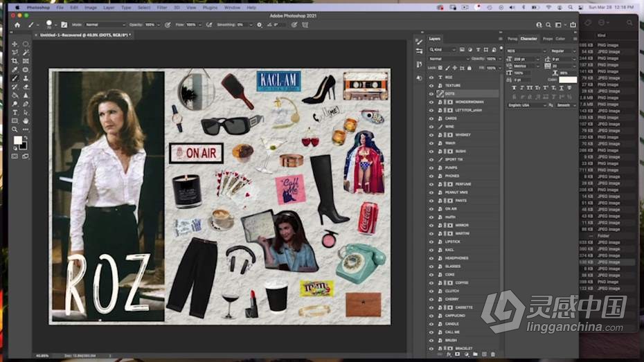Select the Elliptical Marquee tool

[26, 44]
